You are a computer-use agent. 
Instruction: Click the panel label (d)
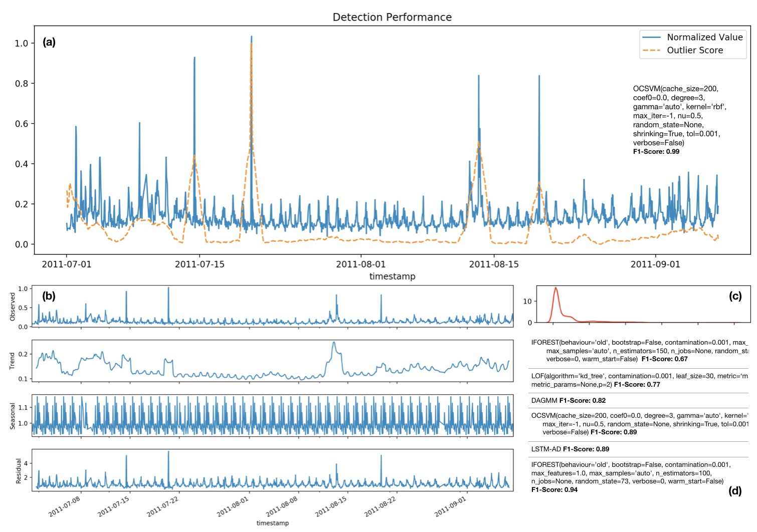[735, 490]
